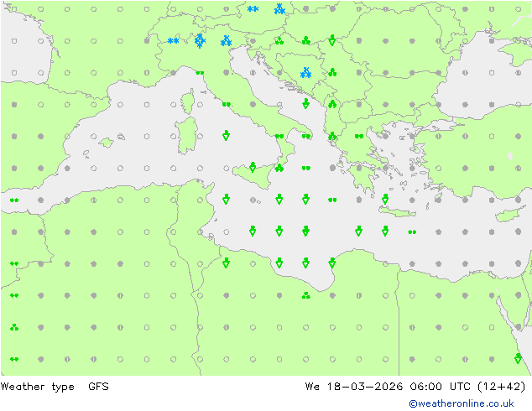Click the 'Weather type GFS' caption
This screenshot has height=411, width=532.
55,387
